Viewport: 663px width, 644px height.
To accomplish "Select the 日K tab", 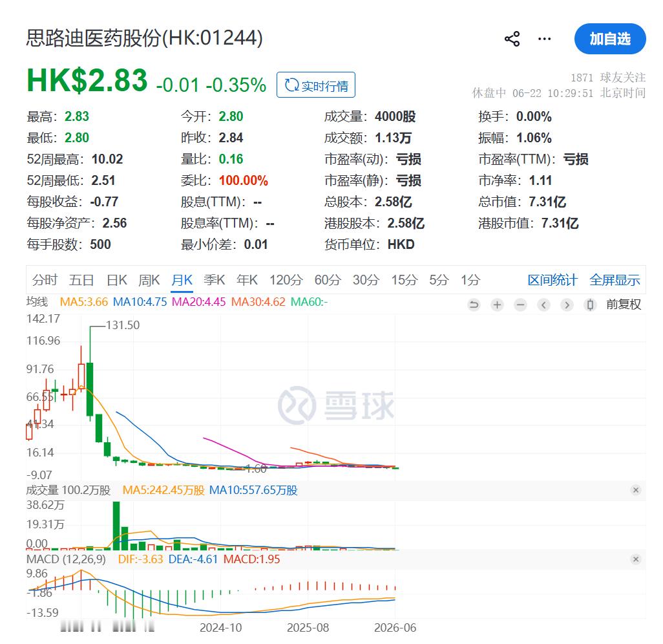I will [117, 280].
